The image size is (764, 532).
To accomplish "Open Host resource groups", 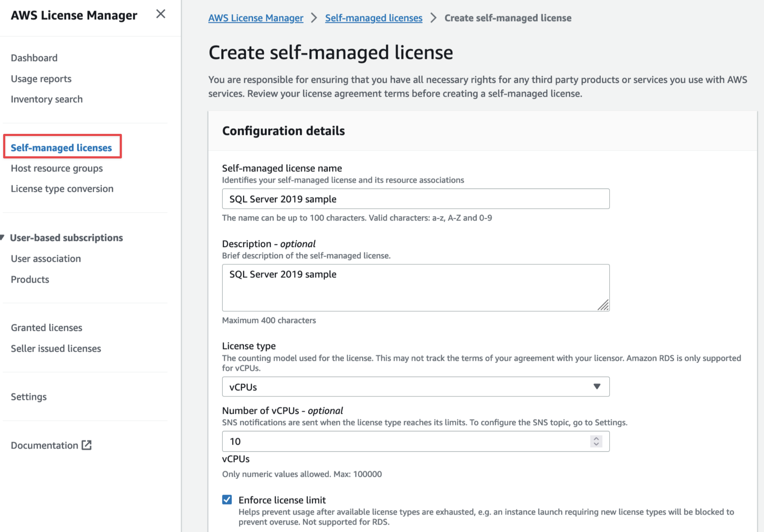I will point(57,168).
